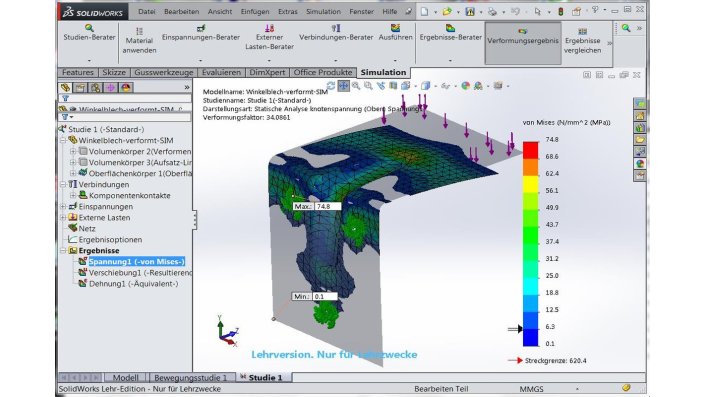The height and width of the screenshot is (397, 705).
Task: Open the FeatureManager design tree tab icon
Action: click(x=65, y=87)
